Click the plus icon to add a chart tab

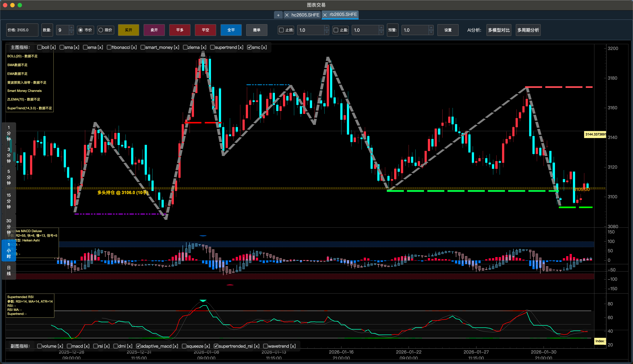tap(278, 15)
